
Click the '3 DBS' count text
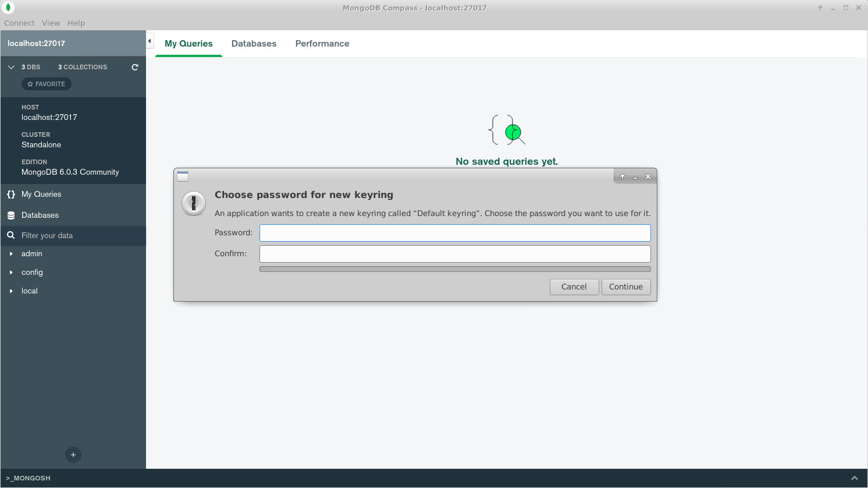click(31, 67)
